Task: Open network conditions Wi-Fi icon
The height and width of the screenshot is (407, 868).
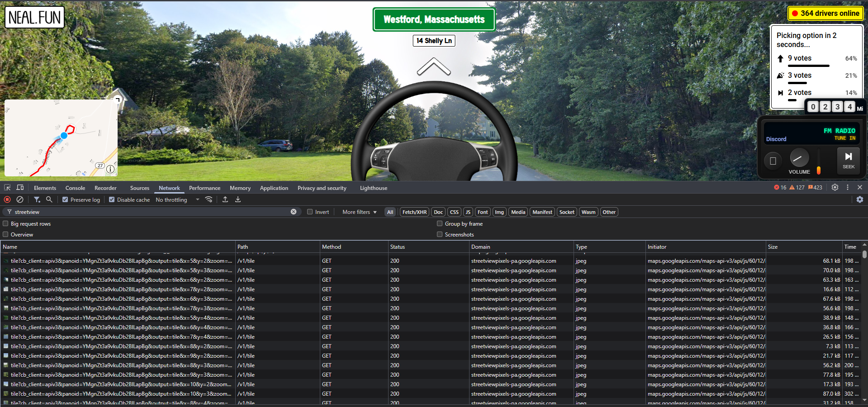Action: 209,199
